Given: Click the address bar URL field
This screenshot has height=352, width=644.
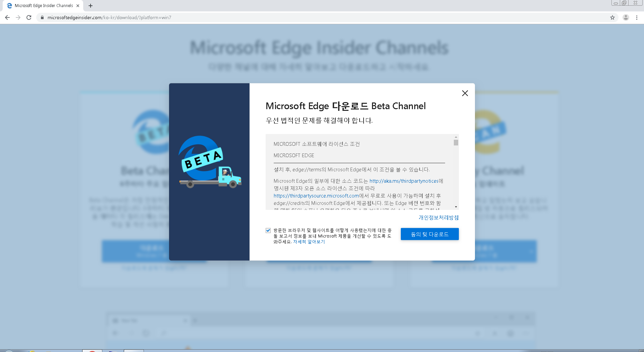Looking at the screenshot, I should (322, 17).
